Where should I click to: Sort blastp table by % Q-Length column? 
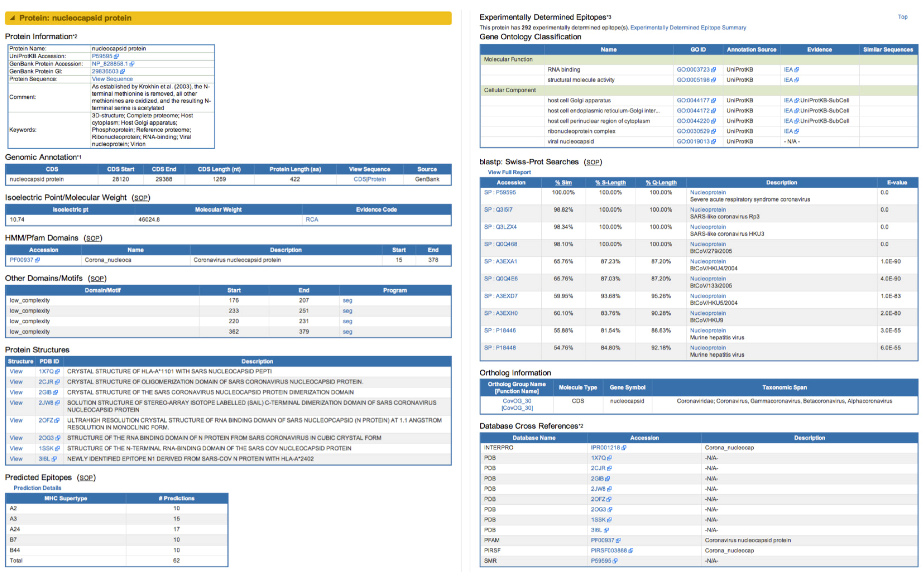click(661, 183)
